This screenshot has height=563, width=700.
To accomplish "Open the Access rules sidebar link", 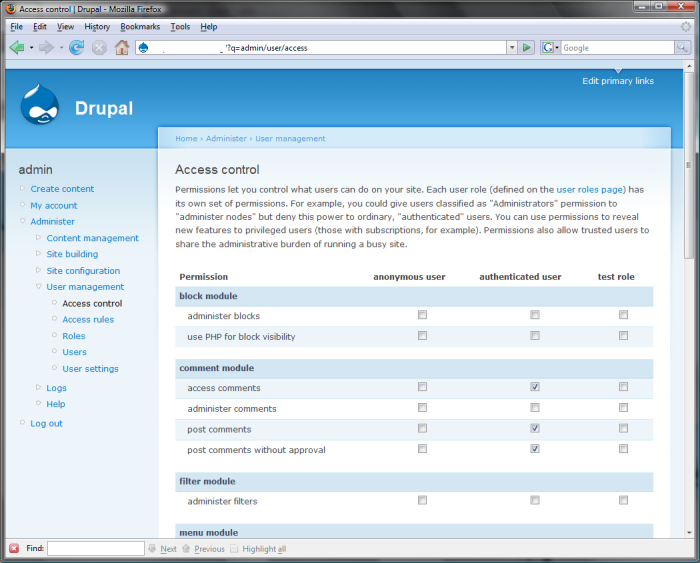I will pos(88,320).
